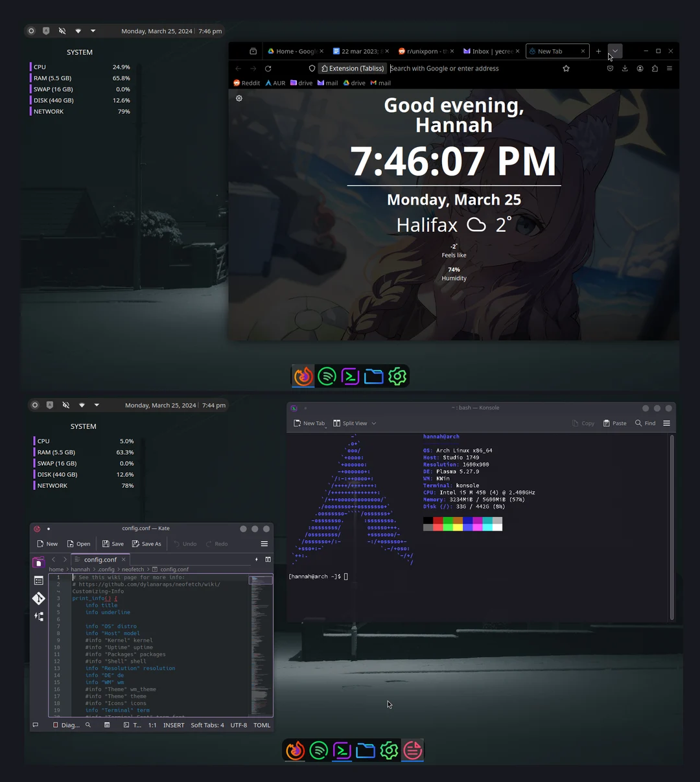Image resolution: width=700 pixels, height=782 pixels.
Task: Click the bookmark star in Firefox address bar
Action: tap(566, 68)
